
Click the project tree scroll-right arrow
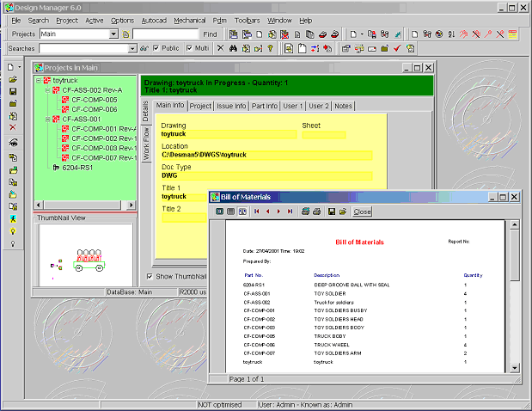coord(131,205)
